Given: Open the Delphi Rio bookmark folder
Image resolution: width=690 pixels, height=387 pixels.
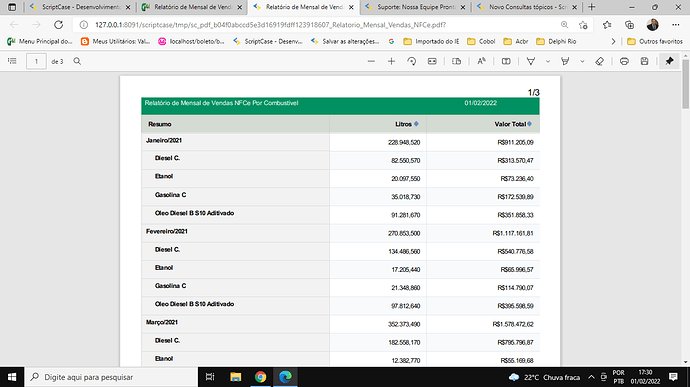Looking at the screenshot, I should tap(556, 41).
